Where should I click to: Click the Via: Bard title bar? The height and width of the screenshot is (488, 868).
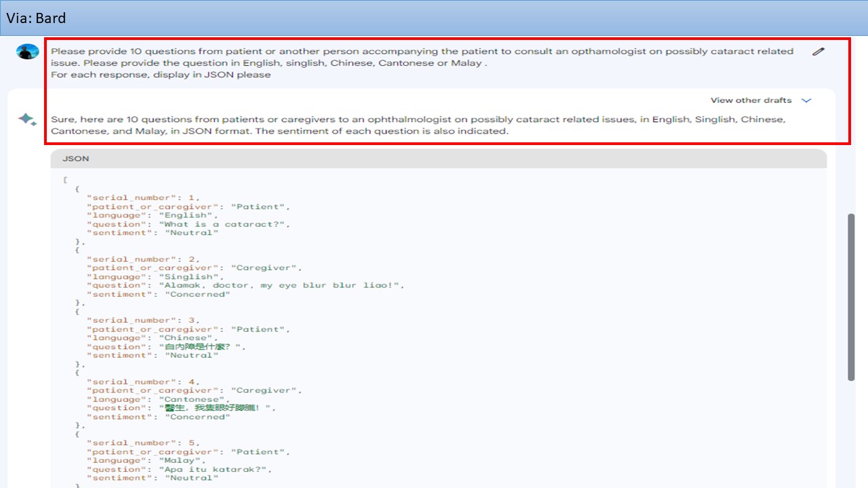(434, 18)
